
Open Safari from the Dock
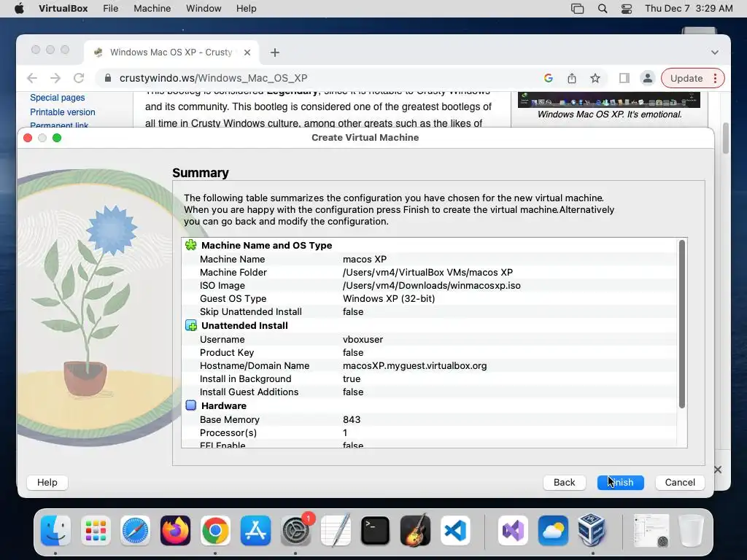click(135, 531)
